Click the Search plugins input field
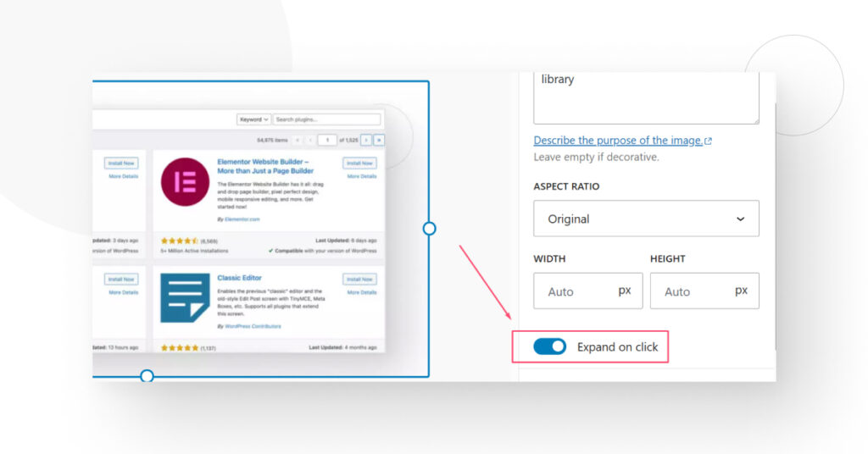The width and height of the screenshot is (868, 454). click(326, 119)
